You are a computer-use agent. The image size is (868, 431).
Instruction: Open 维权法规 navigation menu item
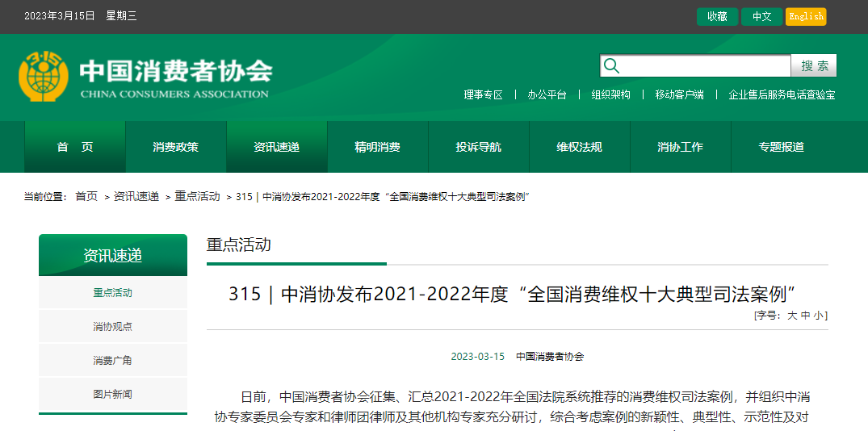(x=579, y=147)
